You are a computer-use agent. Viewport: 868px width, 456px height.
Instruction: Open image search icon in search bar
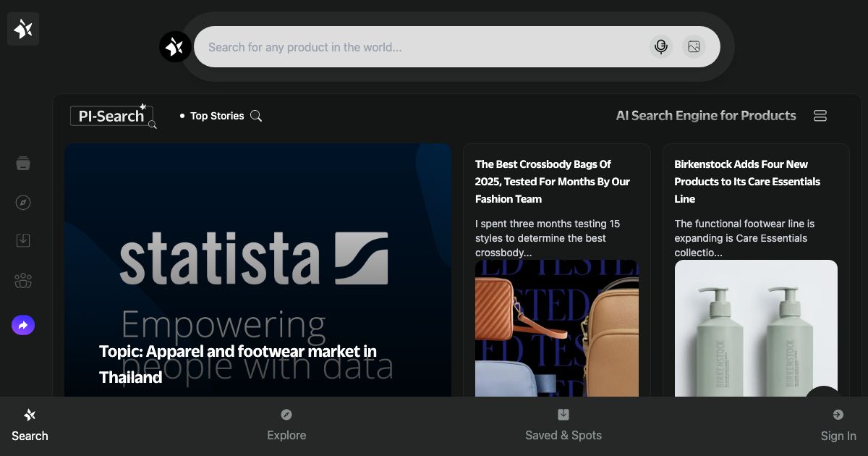[694, 47]
